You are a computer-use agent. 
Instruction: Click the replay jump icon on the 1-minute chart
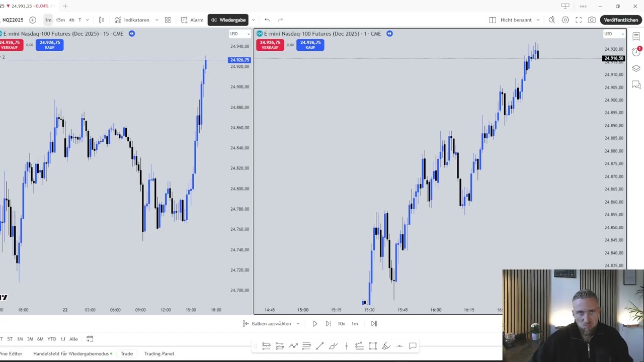(x=389, y=34)
